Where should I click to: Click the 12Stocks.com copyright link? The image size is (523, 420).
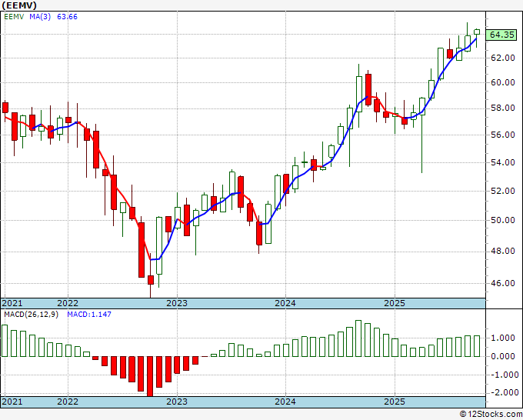(x=491, y=415)
